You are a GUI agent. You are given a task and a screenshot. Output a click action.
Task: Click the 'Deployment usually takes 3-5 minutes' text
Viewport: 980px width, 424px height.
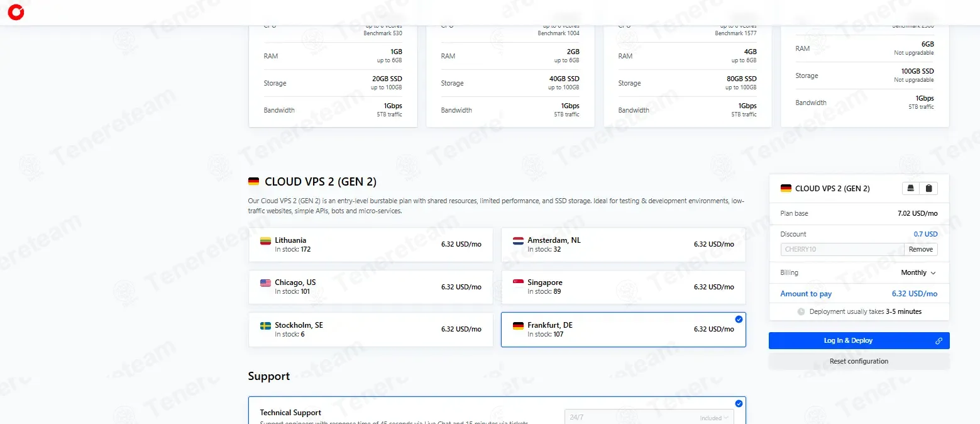[x=866, y=311]
